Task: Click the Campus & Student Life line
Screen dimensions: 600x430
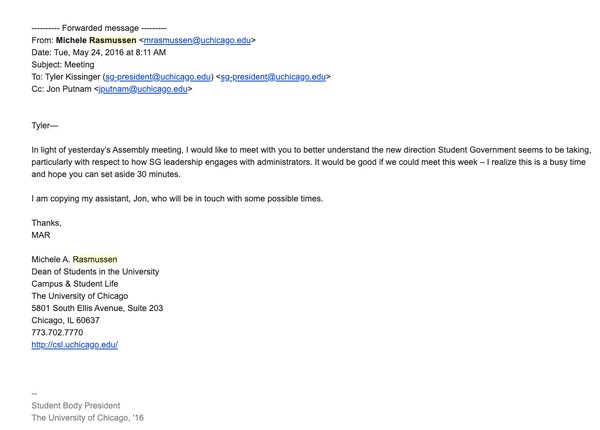Action: [75, 284]
